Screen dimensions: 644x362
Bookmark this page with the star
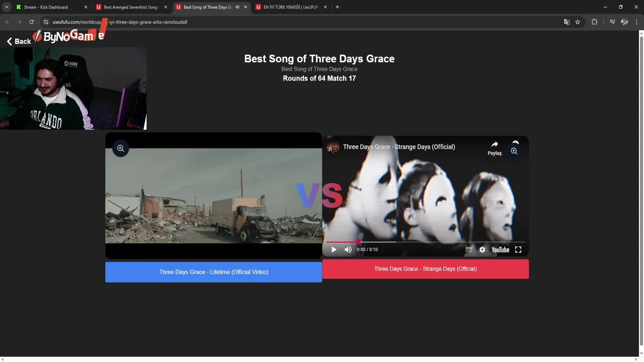click(578, 22)
